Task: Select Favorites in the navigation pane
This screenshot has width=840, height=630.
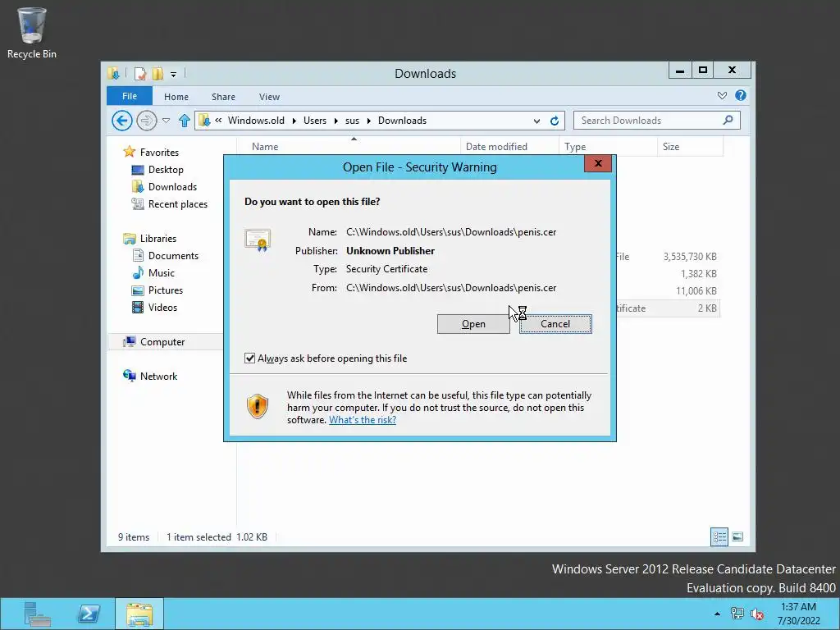Action: click(159, 153)
